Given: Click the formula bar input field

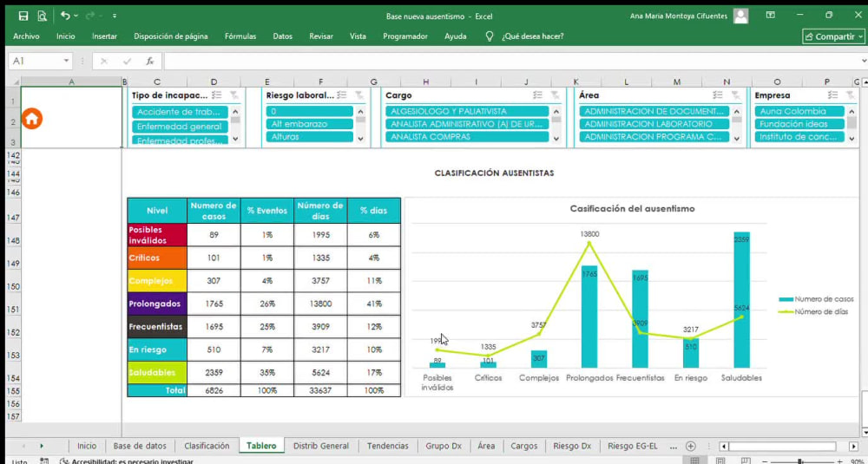Looking at the screenshot, I should [x=512, y=61].
